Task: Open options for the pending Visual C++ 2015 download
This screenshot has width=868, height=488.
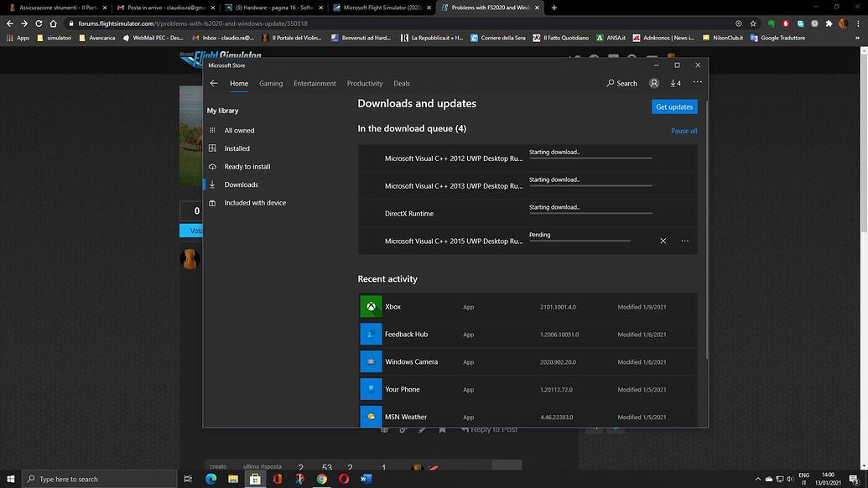Action: tap(684, 241)
